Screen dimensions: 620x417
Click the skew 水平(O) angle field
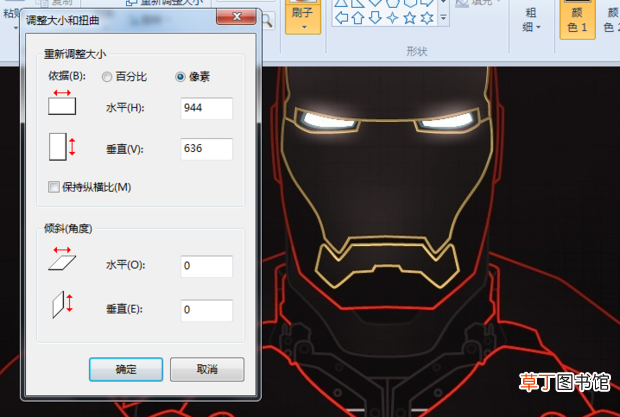click(x=206, y=266)
